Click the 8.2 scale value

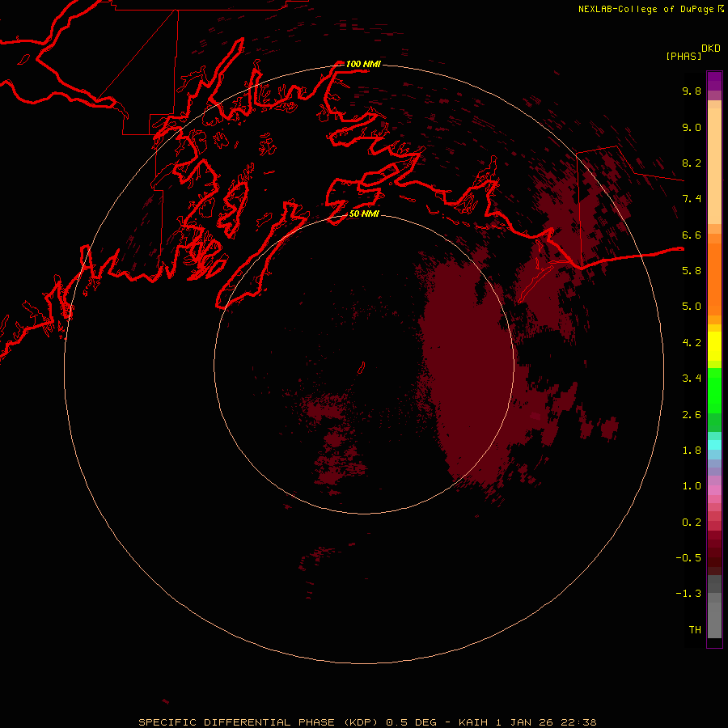(x=692, y=163)
